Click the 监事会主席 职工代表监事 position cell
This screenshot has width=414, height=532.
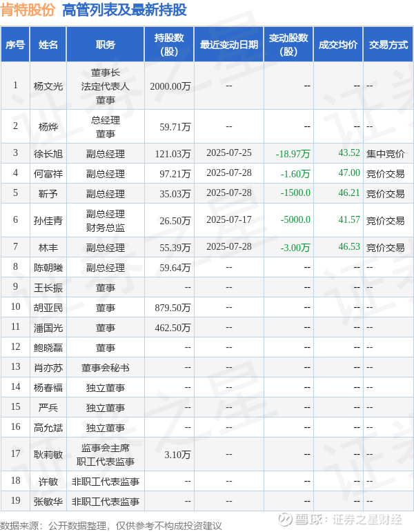pyautogui.click(x=106, y=455)
